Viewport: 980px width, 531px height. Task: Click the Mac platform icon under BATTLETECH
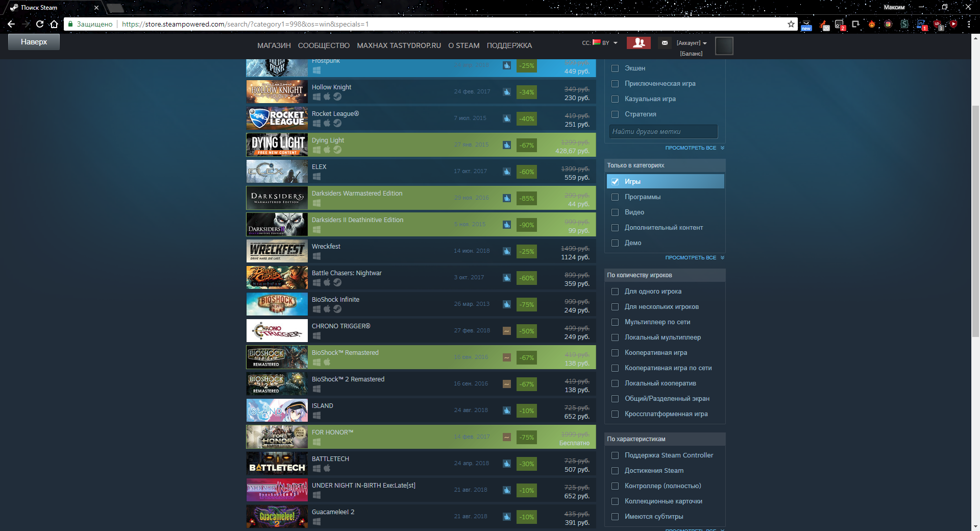[327, 468]
